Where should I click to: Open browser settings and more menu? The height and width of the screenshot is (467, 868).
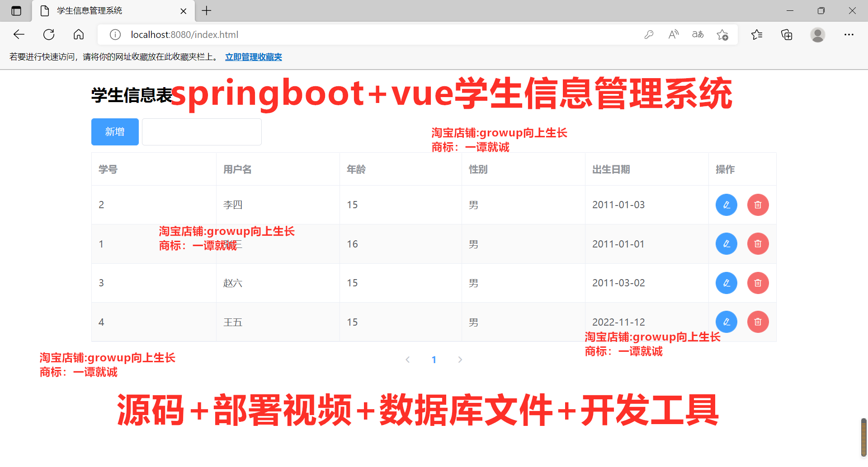pos(849,35)
